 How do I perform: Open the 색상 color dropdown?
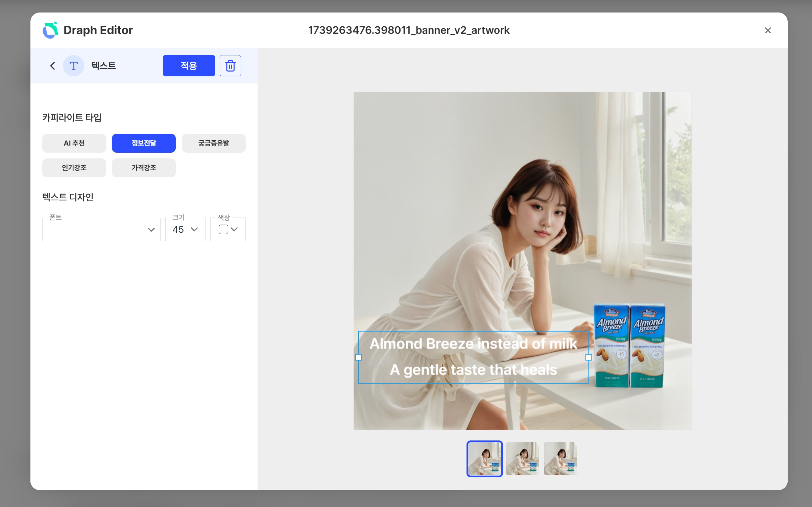(x=228, y=229)
